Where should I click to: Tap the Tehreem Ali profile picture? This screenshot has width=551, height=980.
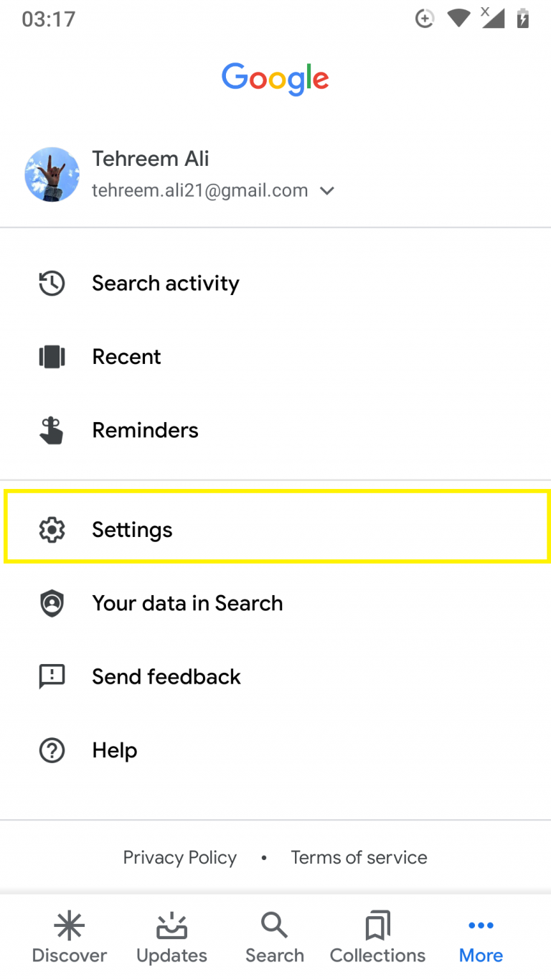pos(52,174)
